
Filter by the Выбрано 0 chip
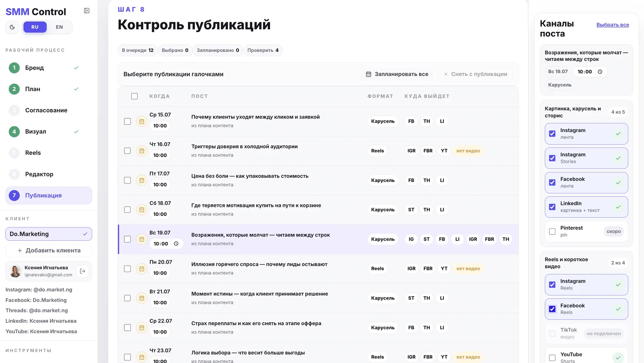click(175, 50)
